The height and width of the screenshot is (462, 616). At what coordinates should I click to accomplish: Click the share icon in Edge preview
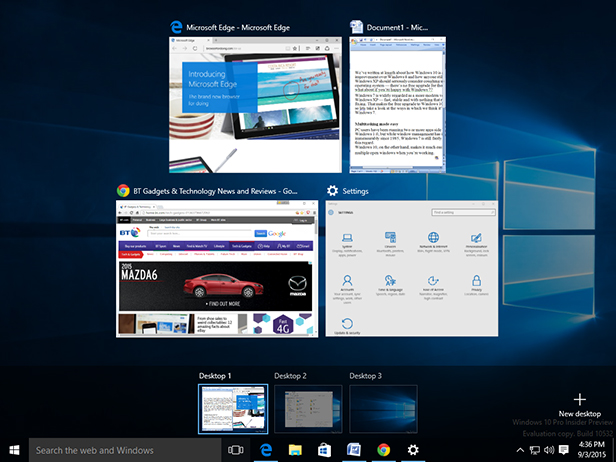click(x=327, y=48)
